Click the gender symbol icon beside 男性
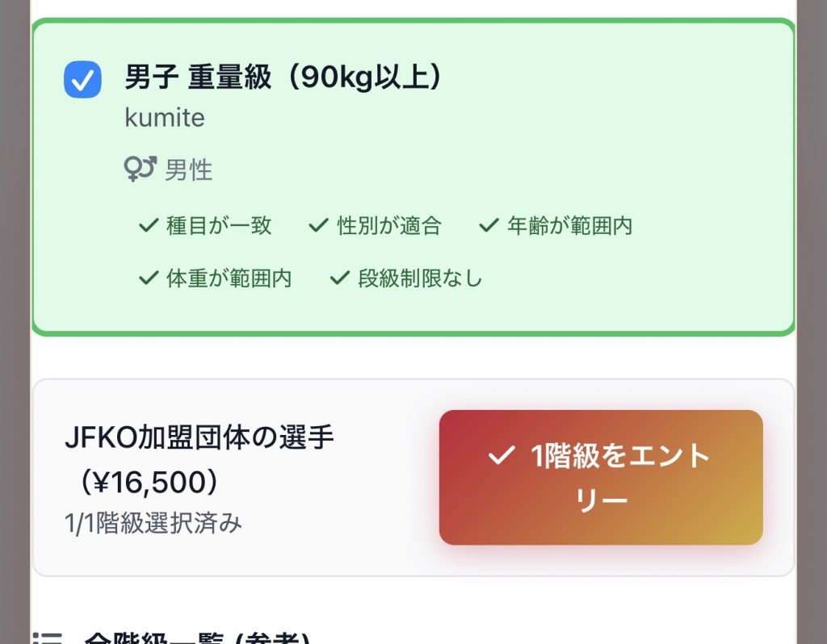The width and height of the screenshot is (827, 644). tap(139, 169)
